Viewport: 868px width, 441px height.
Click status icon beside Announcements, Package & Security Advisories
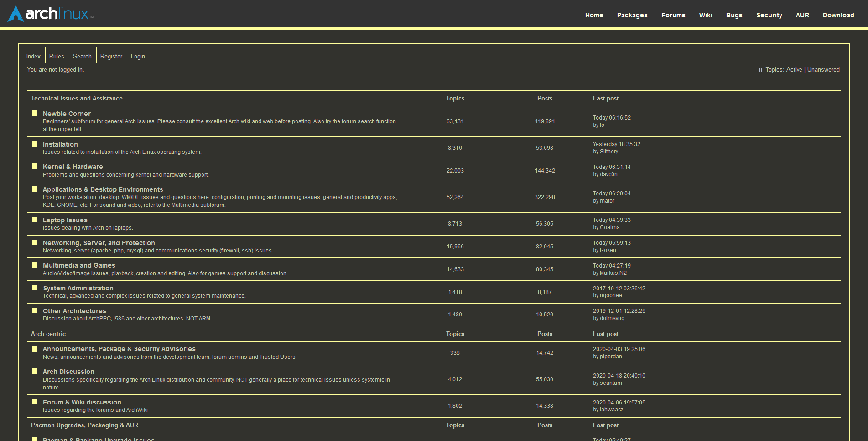coord(35,349)
